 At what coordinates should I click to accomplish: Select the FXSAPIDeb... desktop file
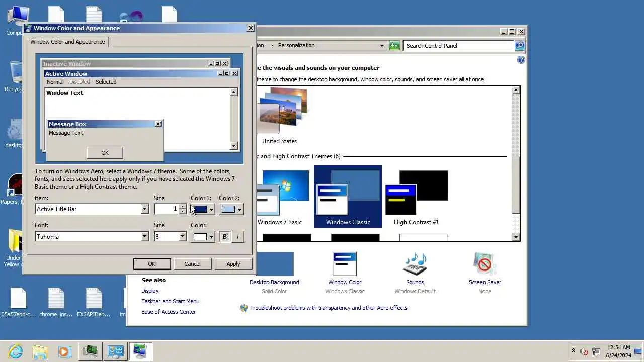(94, 303)
